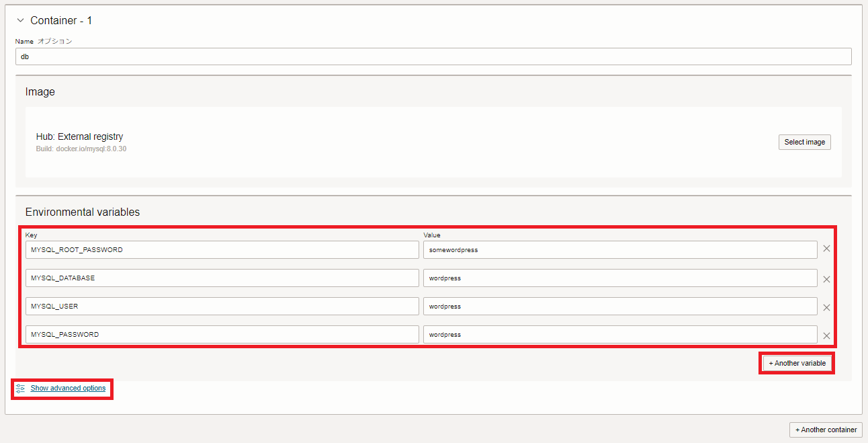The width and height of the screenshot is (868, 443).
Task: Open the Show advanced options link
Action: pos(68,388)
